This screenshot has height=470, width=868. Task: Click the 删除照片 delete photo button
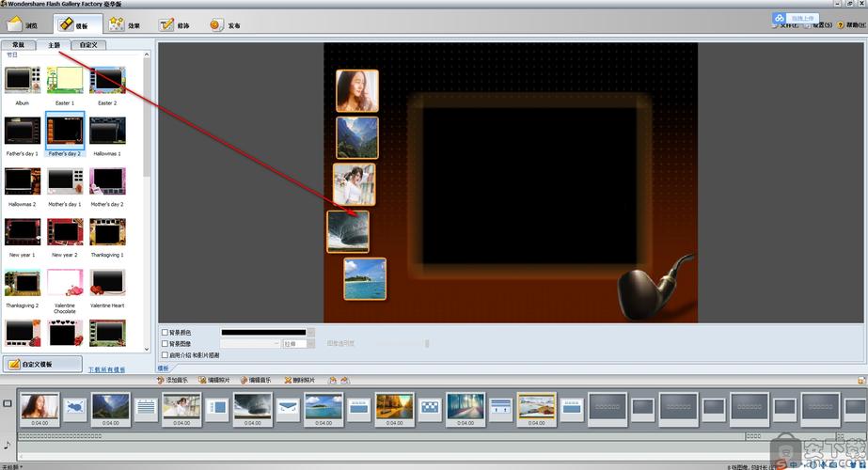click(299, 381)
